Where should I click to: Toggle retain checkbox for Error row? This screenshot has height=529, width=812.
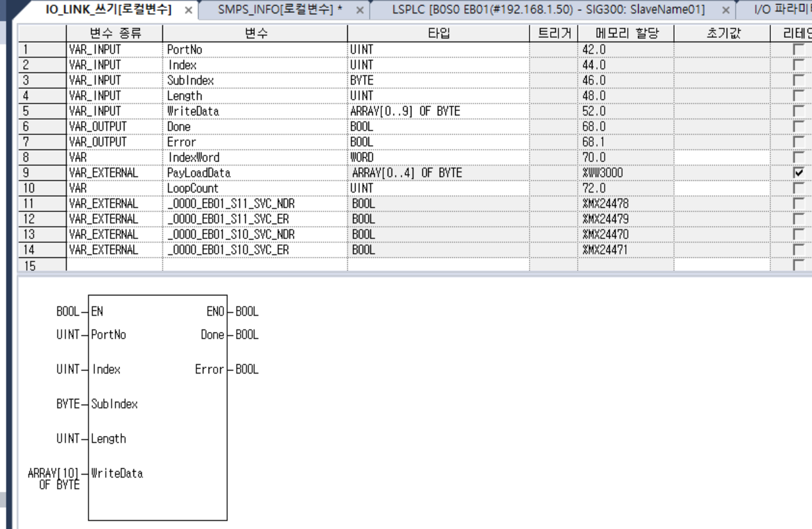tap(798, 141)
